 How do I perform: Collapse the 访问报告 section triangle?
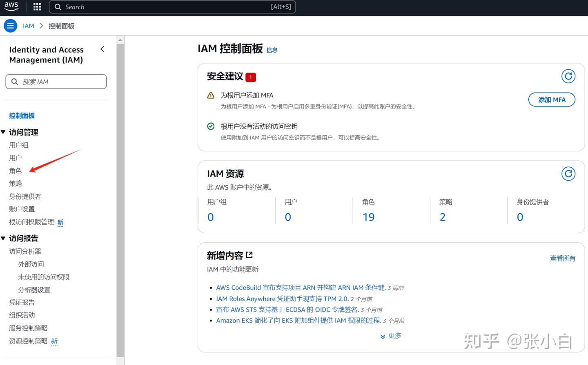pos(3,238)
